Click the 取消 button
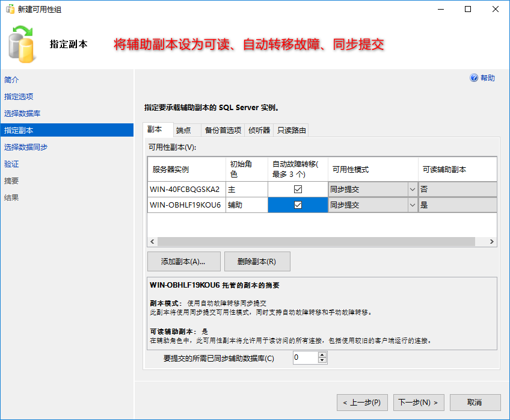Image resolution: width=510 pixels, height=420 pixels. pyautogui.click(x=475, y=403)
